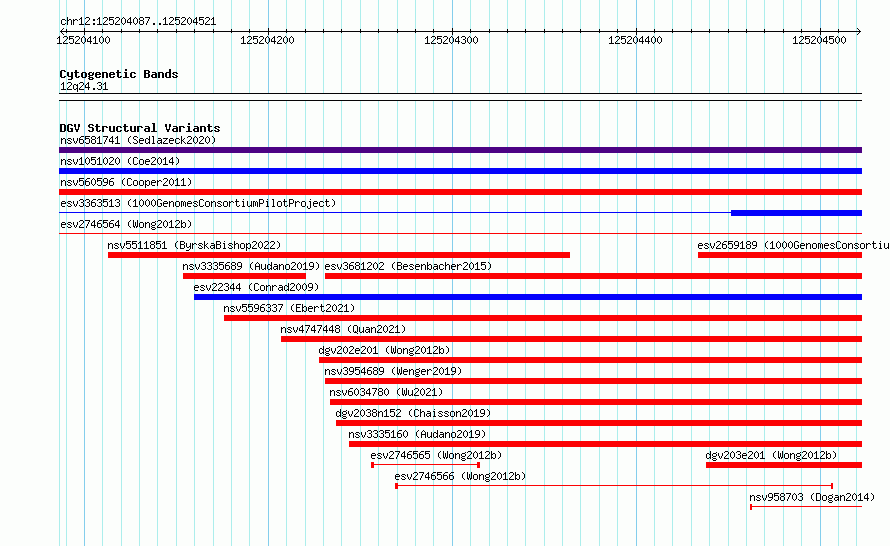
Task: Select the nsv560596 red variant bar
Action: pos(460,192)
